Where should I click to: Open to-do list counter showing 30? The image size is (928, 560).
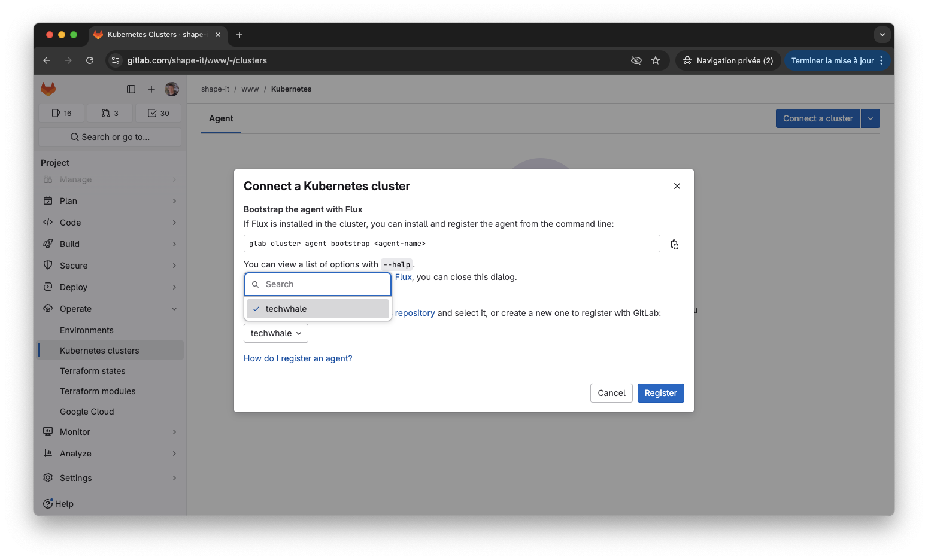(159, 113)
